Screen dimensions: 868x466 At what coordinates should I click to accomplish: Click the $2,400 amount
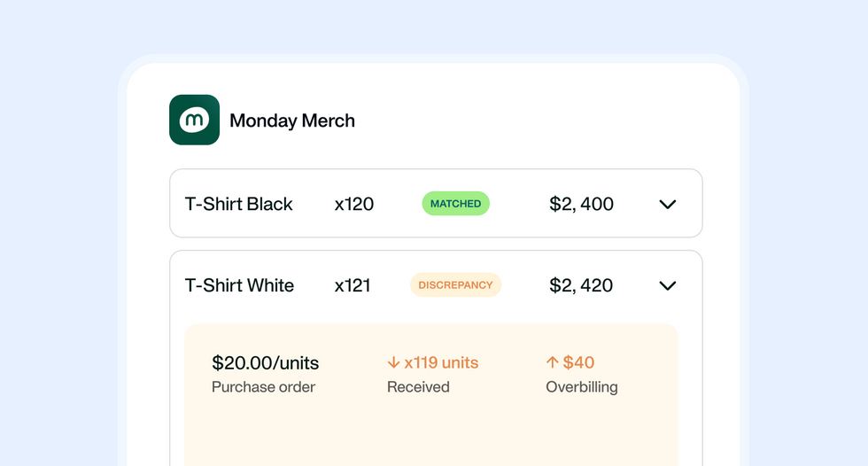tap(581, 204)
